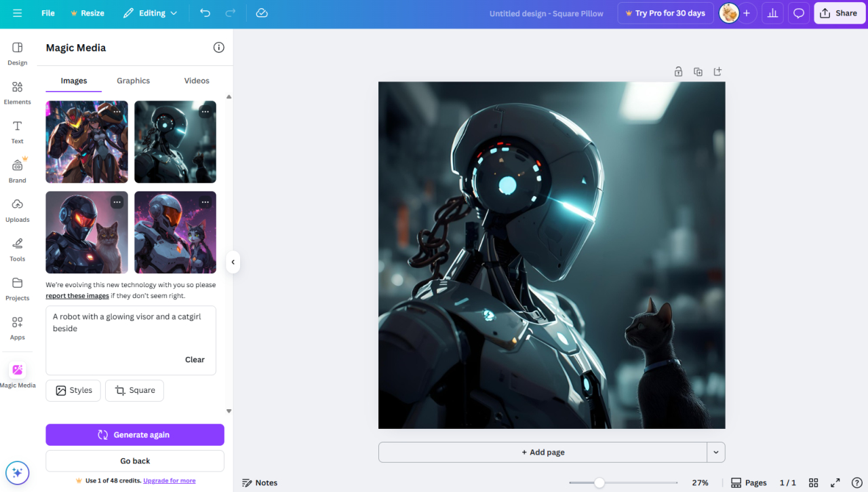Open the Uploads panel
Image resolution: width=868 pixels, height=492 pixels.
click(17, 209)
